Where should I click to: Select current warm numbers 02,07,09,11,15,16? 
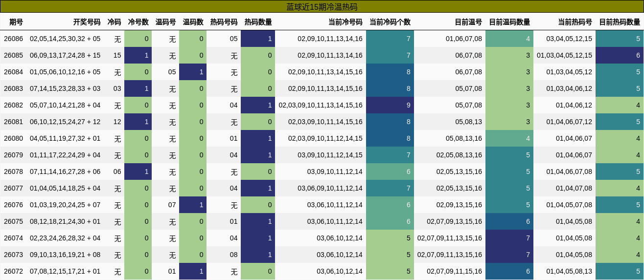coord(454,271)
